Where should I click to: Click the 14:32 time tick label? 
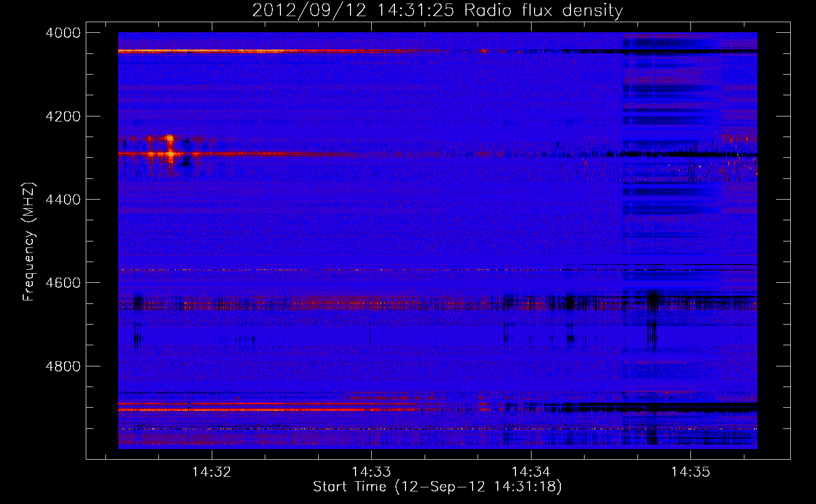click(x=212, y=472)
